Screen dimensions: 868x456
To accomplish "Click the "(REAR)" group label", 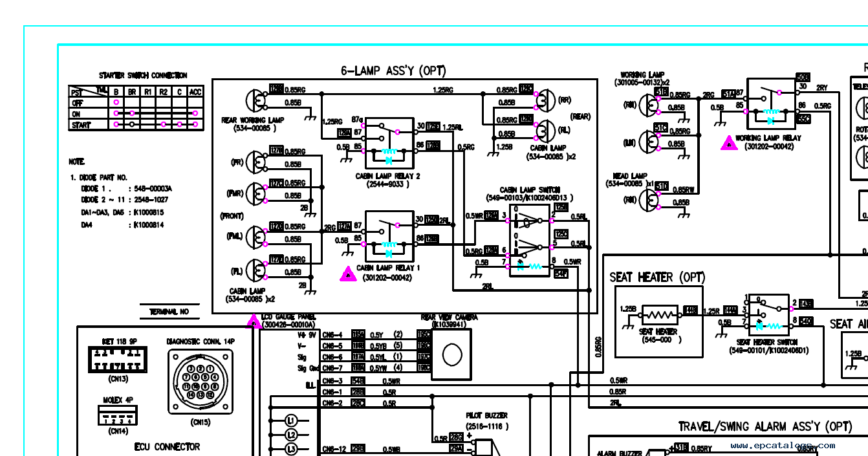I will tap(581, 116).
